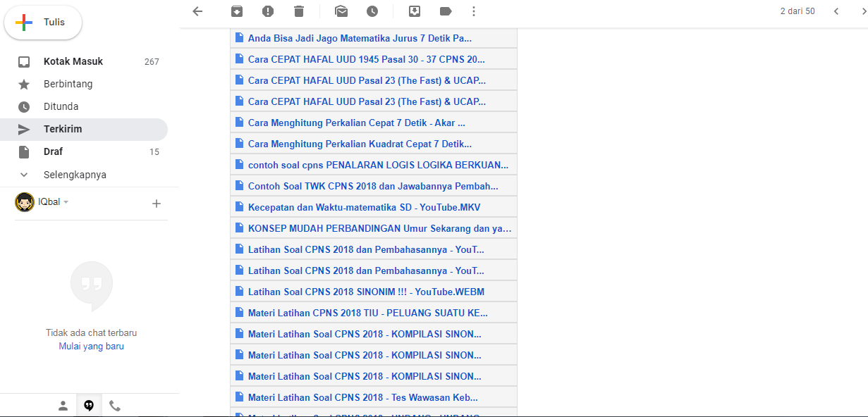Open the Ditunda folder
The height and width of the screenshot is (417, 868).
click(84, 107)
